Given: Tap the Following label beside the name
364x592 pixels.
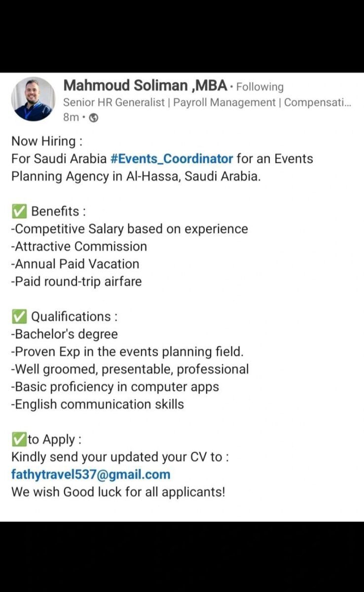Looking at the screenshot, I should [260, 87].
